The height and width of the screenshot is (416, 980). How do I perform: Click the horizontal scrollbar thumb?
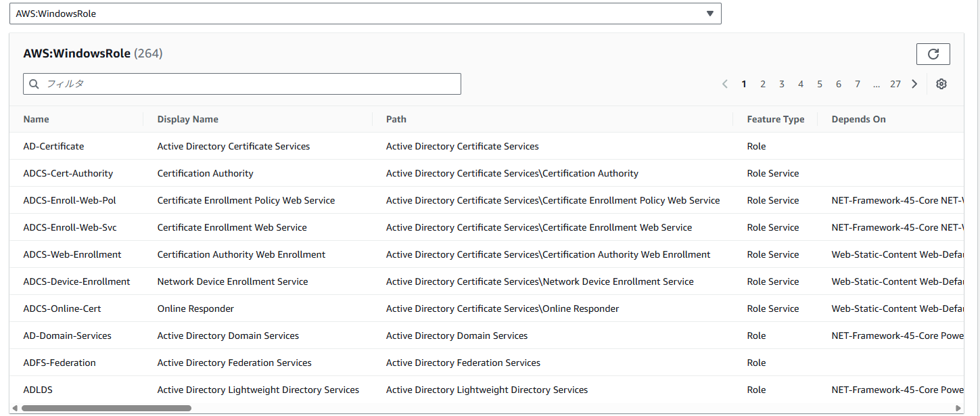106,409
